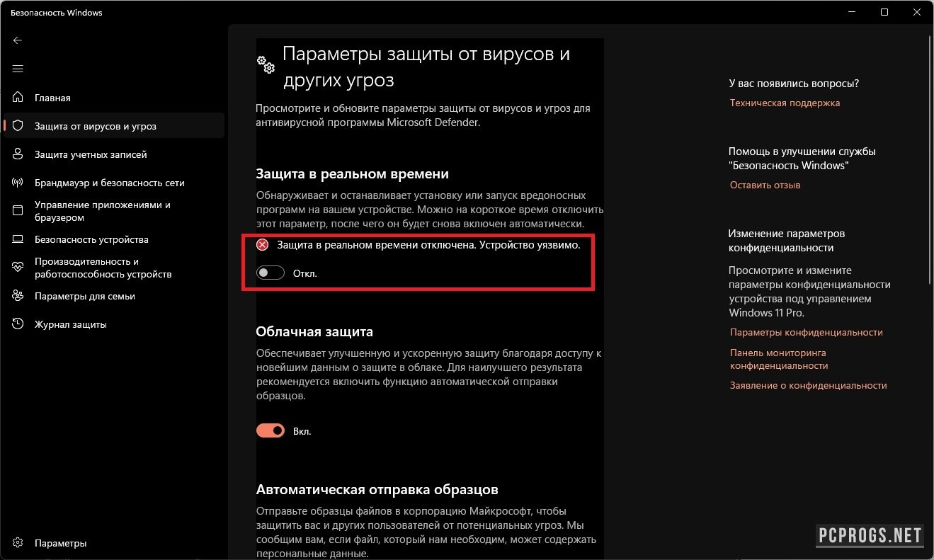Open Параметры at the sidebar bottom
934x560 pixels.
point(60,543)
